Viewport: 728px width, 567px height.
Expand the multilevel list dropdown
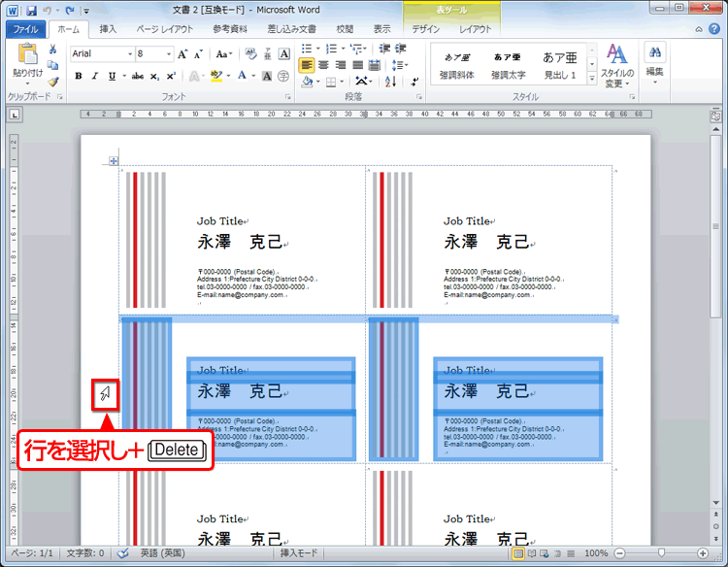[x=365, y=49]
